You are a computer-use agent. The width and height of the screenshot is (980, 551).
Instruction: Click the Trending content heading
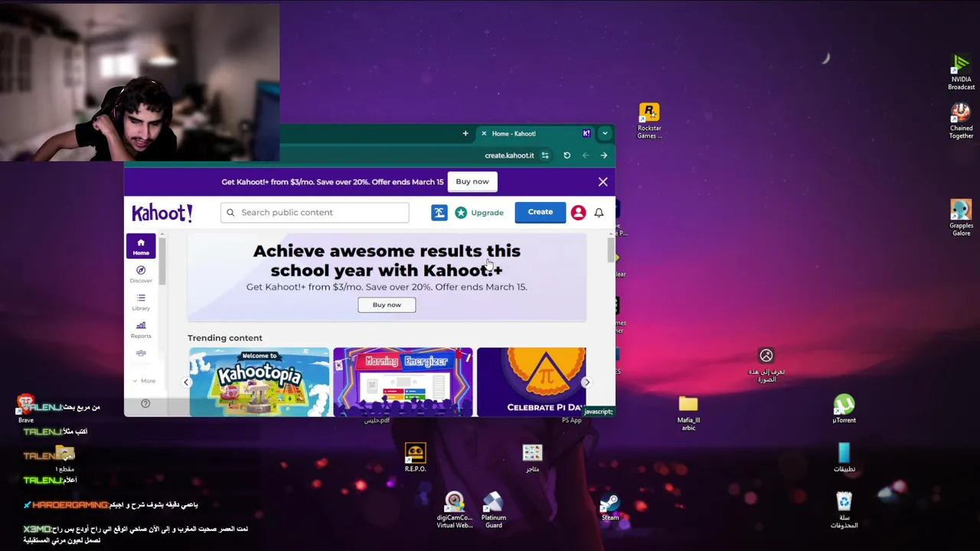(x=225, y=337)
